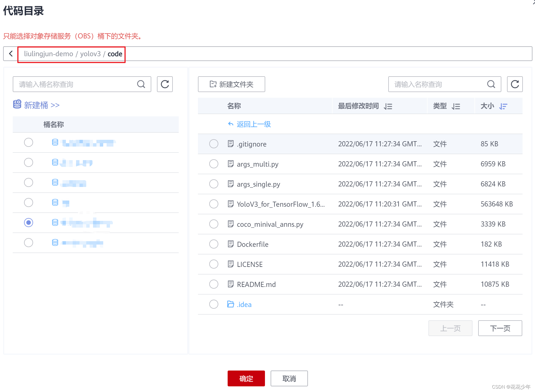
Task: Choose the README.md file radio button
Action: pyautogui.click(x=214, y=284)
